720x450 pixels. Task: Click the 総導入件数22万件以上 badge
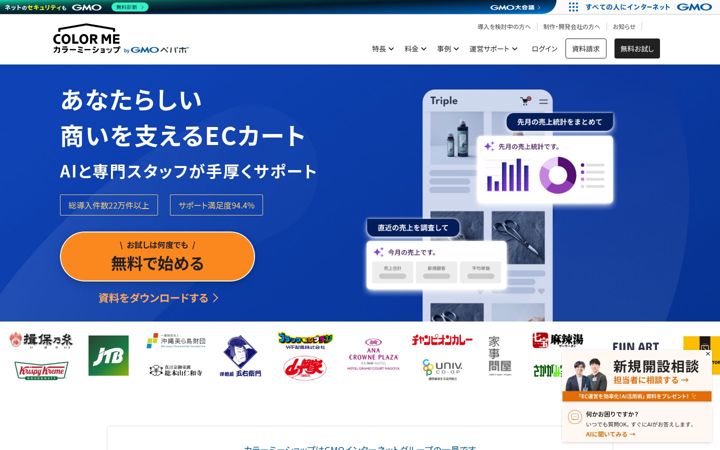tap(109, 205)
